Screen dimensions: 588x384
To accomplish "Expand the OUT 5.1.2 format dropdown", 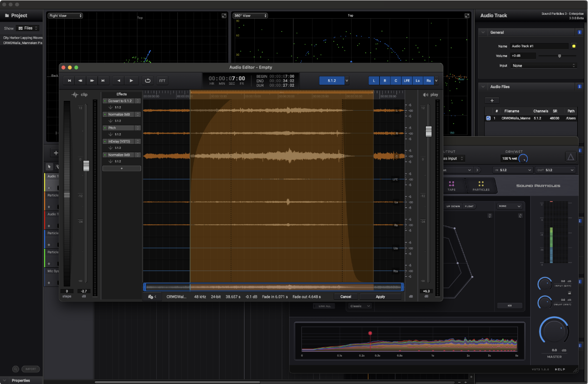I will point(556,170).
